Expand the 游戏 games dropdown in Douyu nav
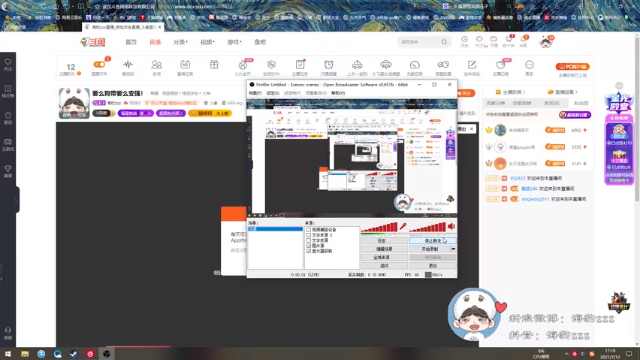Image resolution: width=640 pixels, height=360 pixels. 234,42
